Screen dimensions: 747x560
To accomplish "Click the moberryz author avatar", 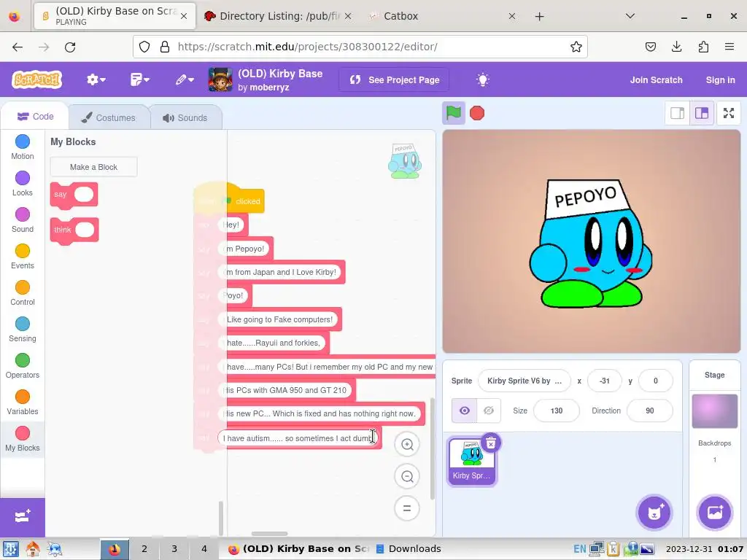I will tap(220, 79).
